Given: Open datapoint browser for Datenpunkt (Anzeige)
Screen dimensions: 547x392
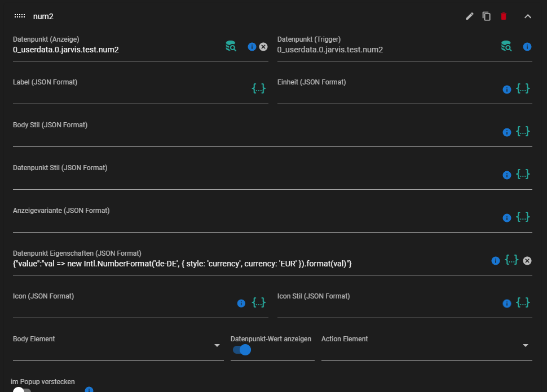Looking at the screenshot, I should [x=231, y=46].
